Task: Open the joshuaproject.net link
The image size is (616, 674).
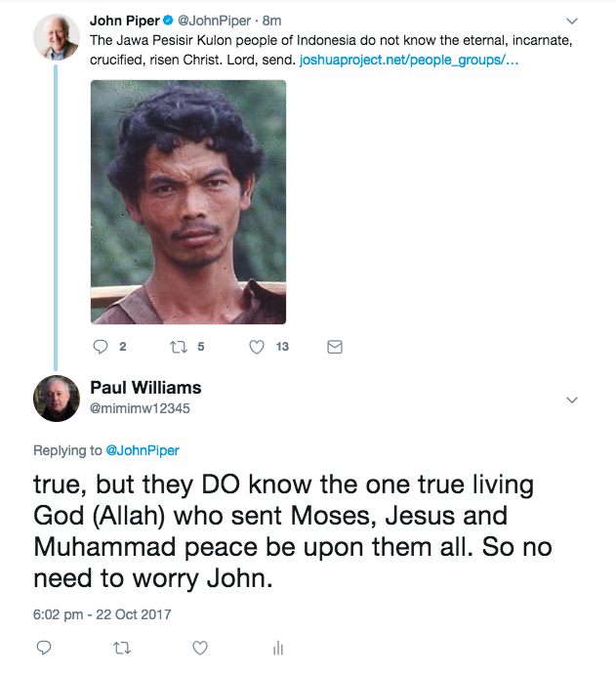Action: tap(409, 60)
